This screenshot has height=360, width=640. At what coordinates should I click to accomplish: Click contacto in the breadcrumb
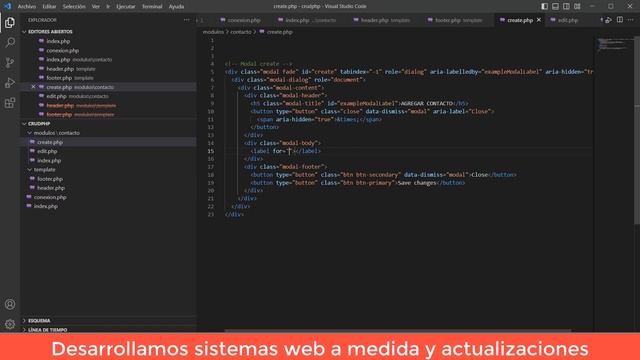point(240,32)
